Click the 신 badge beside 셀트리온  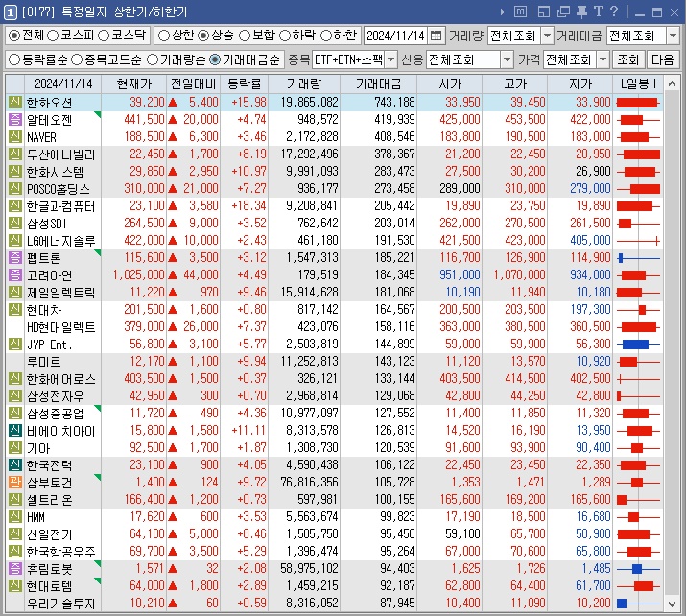[x=15, y=500]
